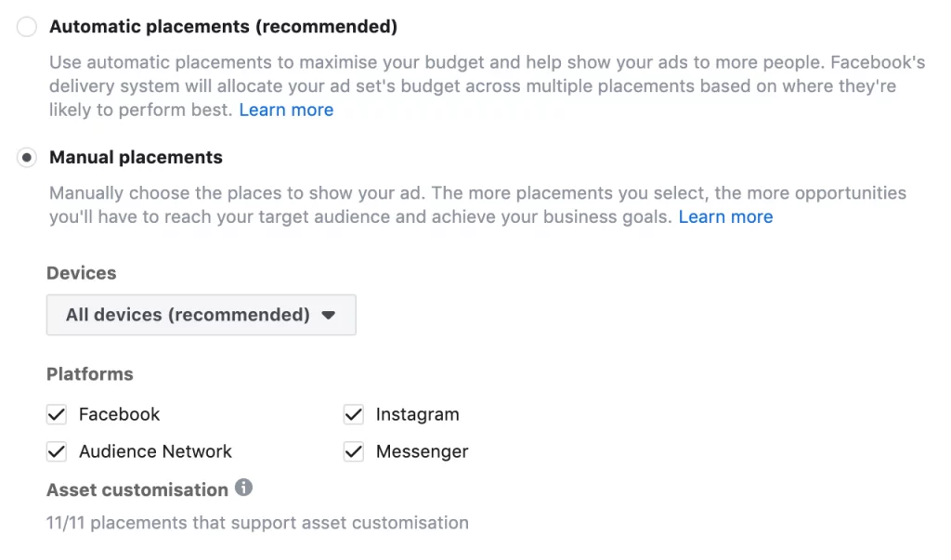Viewport: 951px width, 560px height.
Task: Click the arrow on the Devices dropdown
Action: point(328,315)
